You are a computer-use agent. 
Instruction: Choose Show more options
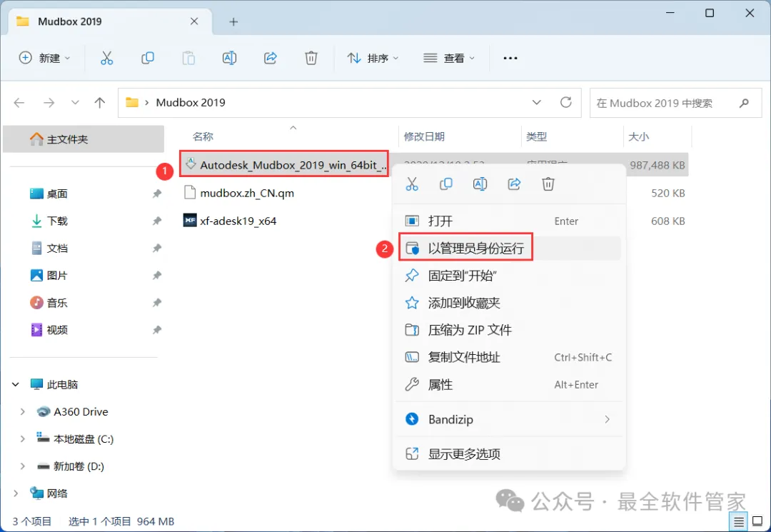pyautogui.click(x=509, y=453)
